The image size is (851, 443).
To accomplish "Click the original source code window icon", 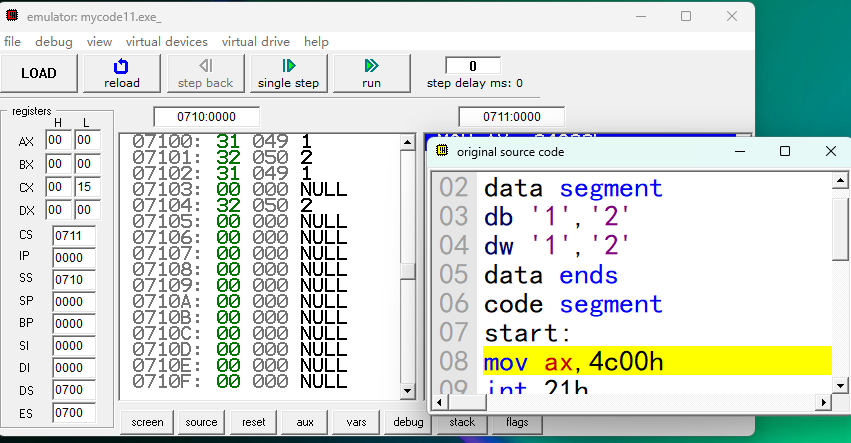I will click(442, 151).
